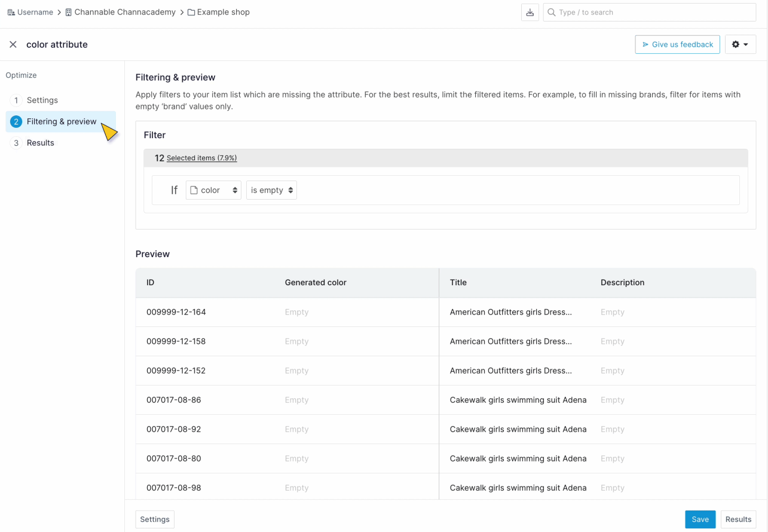Screen dimensions: 768x532
Task: Open the color field dropdown in the filter
Action: (213, 189)
